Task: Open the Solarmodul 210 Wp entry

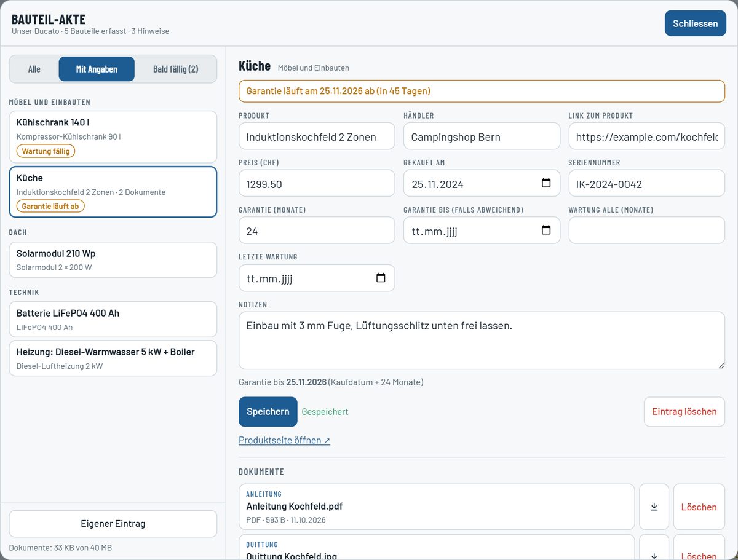Action: 113,259
